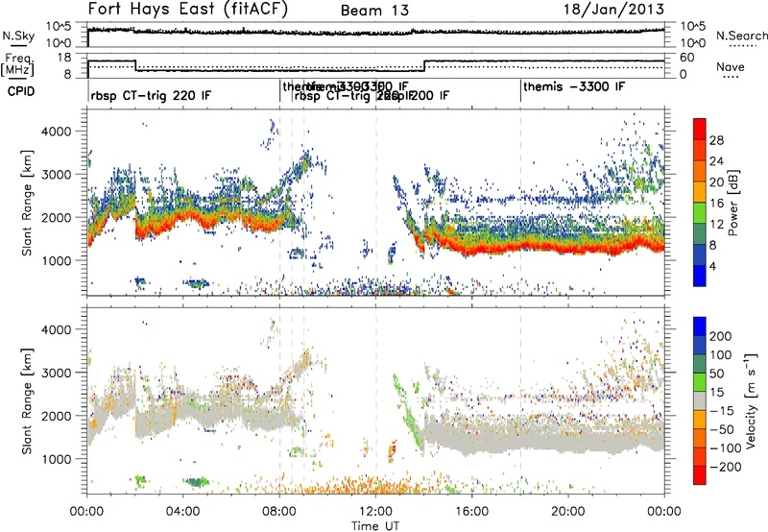Click the '200' tick on velocity colorbar
768x532 pixels.
coord(721,336)
